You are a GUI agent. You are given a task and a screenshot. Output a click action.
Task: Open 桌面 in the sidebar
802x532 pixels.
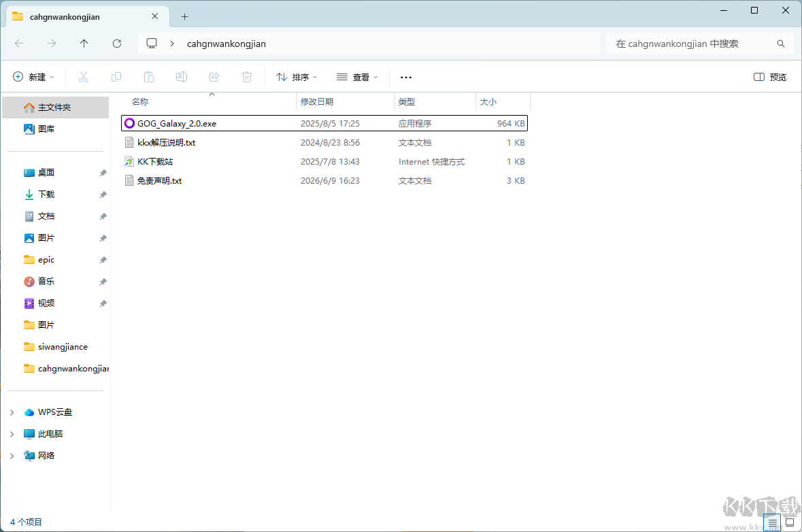pyautogui.click(x=56, y=173)
